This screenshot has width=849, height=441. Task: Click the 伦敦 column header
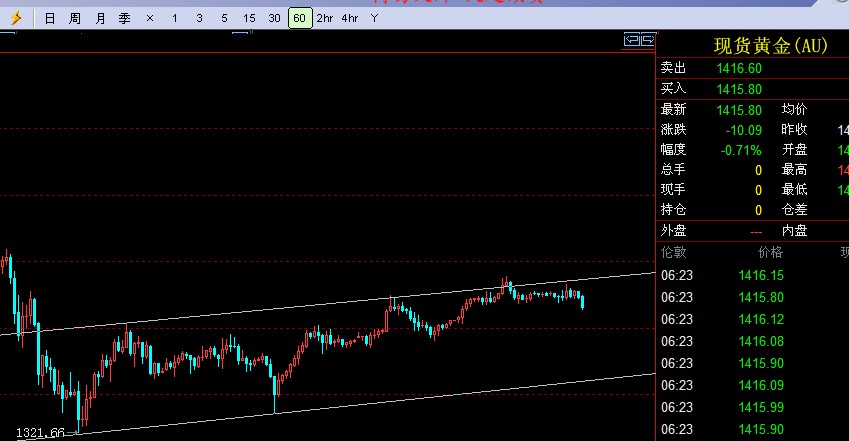point(673,252)
